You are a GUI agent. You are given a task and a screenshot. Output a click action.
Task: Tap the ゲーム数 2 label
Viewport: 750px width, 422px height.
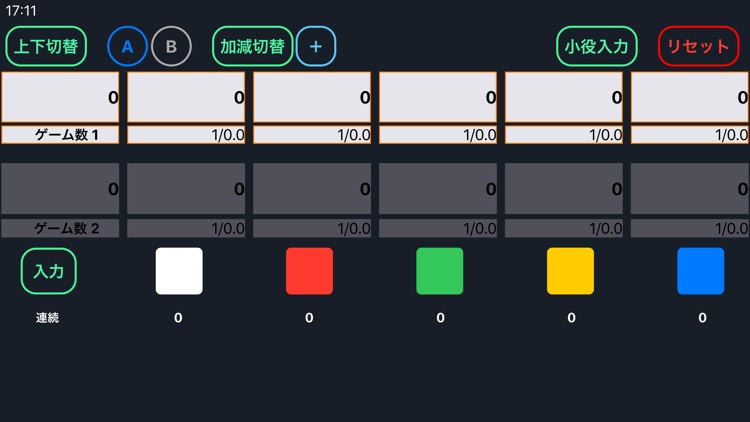pyautogui.click(x=60, y=228)
